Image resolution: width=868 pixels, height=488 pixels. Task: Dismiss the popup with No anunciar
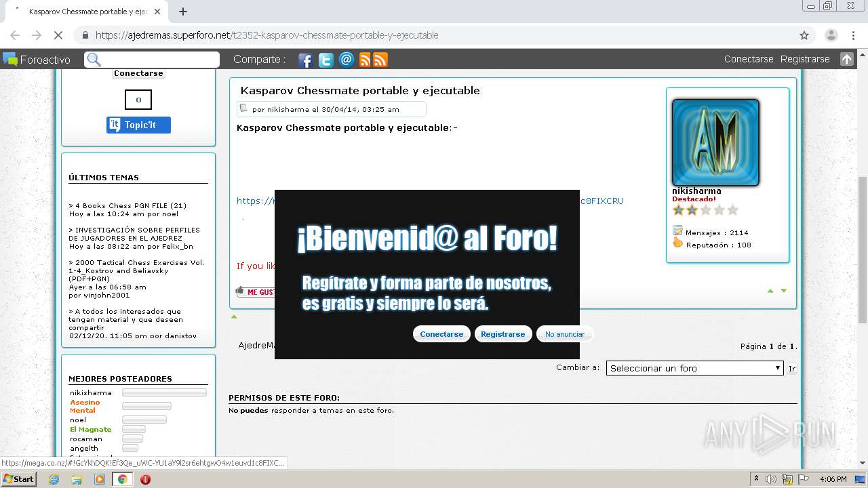point(565,334)
